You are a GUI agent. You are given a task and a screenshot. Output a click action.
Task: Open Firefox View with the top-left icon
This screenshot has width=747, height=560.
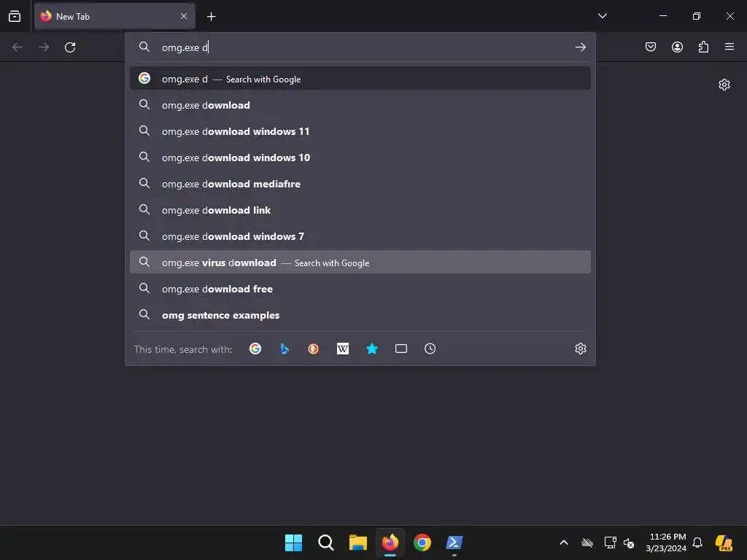pyautogui.click(x=15, y=16)
